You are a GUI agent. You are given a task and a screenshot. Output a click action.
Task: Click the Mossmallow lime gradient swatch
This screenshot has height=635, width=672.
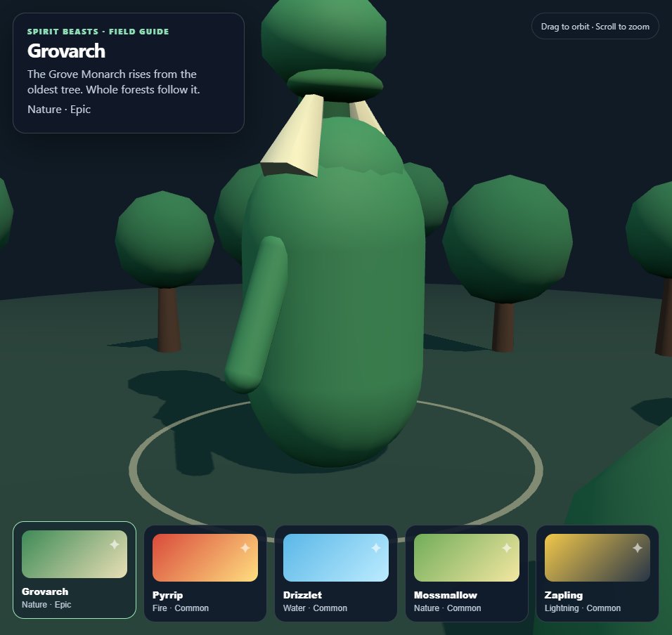pyautogui.click(x=467, y=558)
